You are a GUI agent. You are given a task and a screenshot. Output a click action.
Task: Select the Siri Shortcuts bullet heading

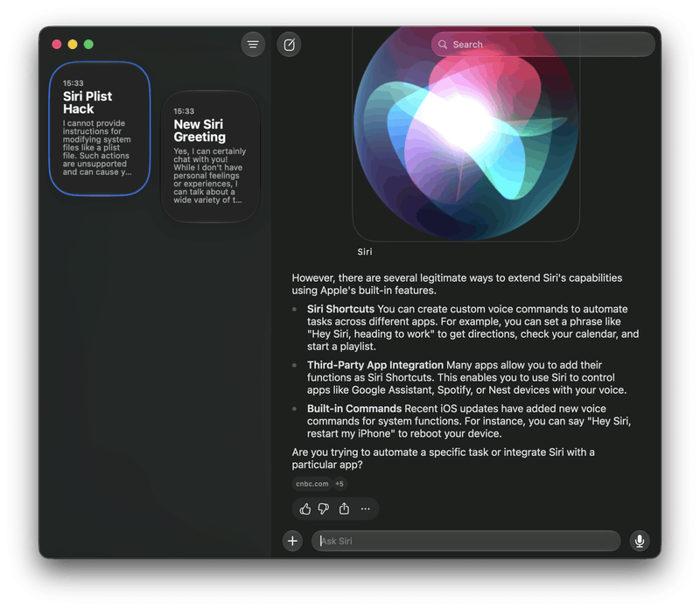pyautogui.click(x=340, y=309)
